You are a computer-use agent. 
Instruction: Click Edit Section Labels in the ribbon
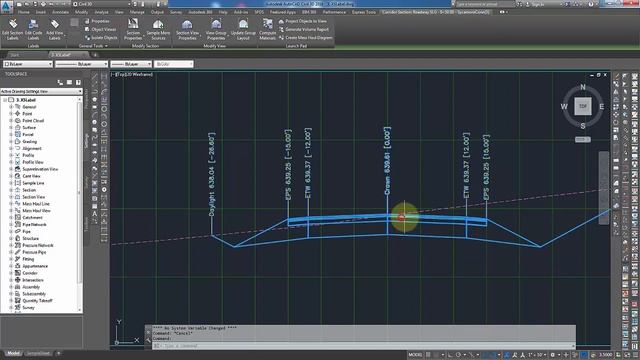(13, 29)
